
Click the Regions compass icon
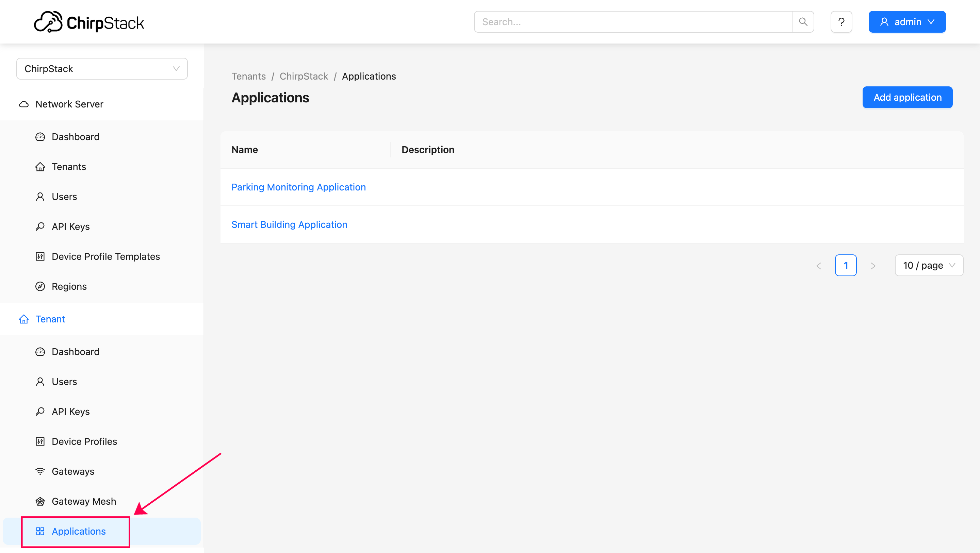point(40,286)
